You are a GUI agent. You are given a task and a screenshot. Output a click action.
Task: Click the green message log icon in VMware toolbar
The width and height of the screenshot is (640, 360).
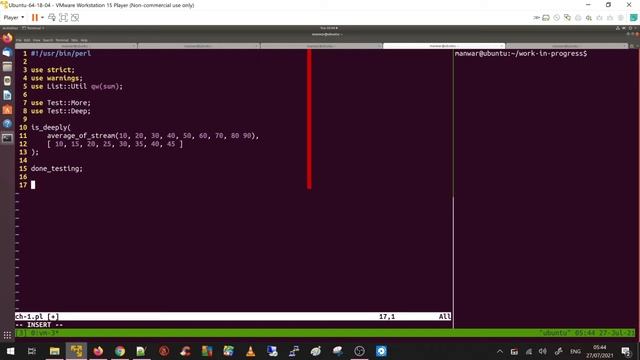633,18
